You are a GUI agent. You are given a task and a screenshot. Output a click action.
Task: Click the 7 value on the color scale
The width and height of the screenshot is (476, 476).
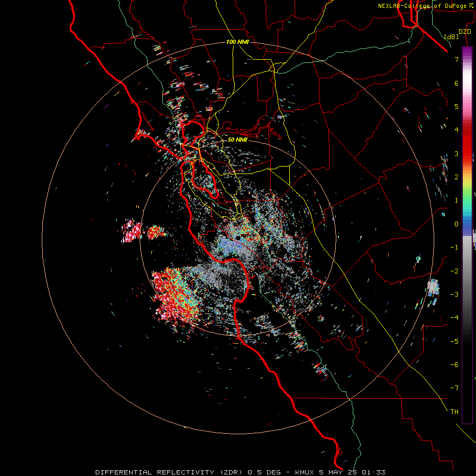(x=456, y=59)
